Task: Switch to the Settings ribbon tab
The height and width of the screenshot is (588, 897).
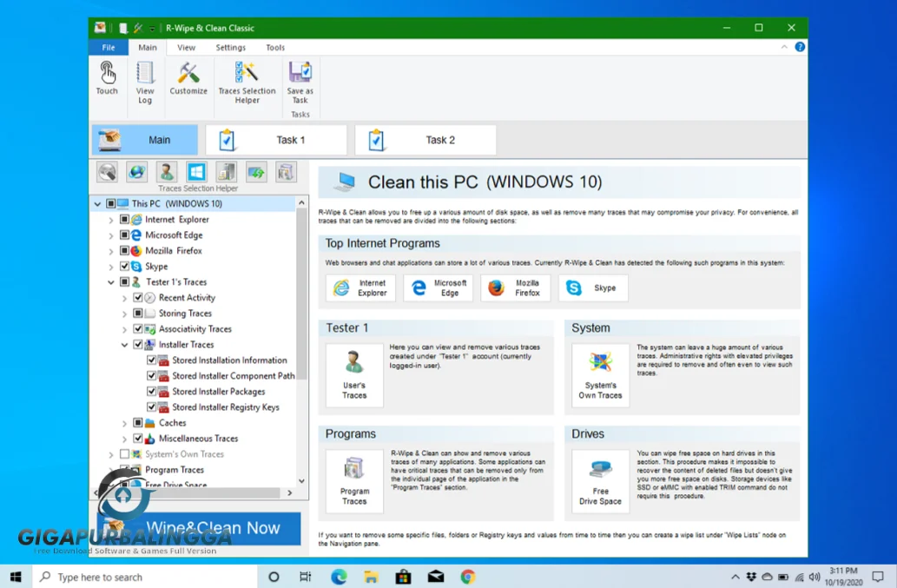Action: click(x=230, y=48)
